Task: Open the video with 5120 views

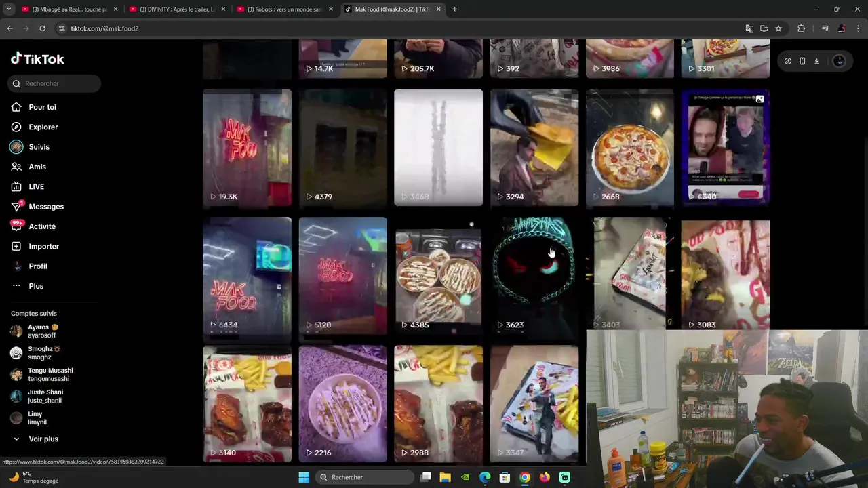Action: 342,275
